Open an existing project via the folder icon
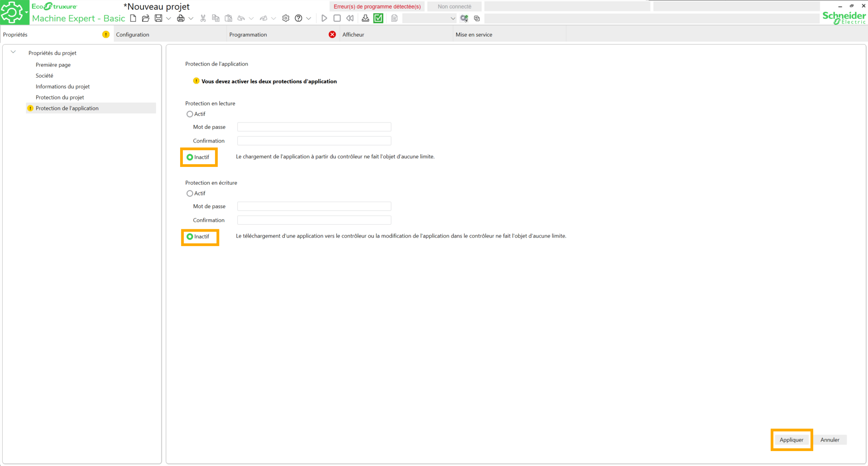Image resolution: width=868 pixels, height=466 pixels. click(x=146, y=19)
